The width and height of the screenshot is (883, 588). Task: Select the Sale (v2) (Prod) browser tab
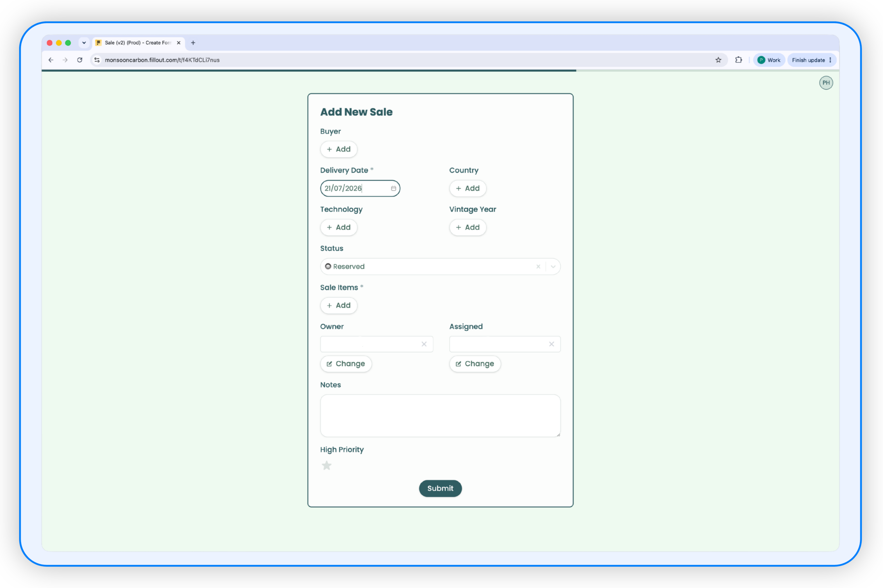pyautogui.click(x=138, y=43)
